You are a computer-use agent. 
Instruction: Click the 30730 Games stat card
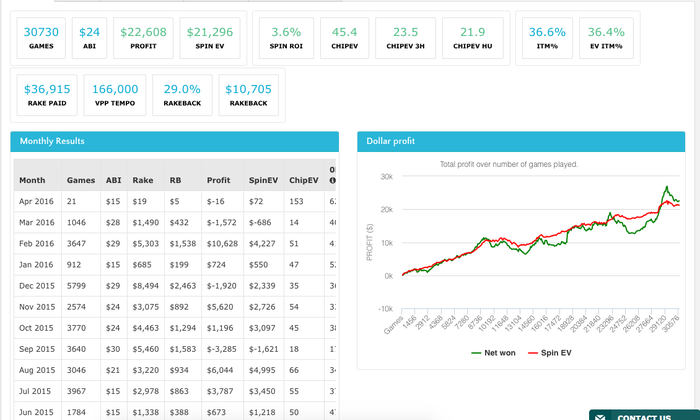41,38
